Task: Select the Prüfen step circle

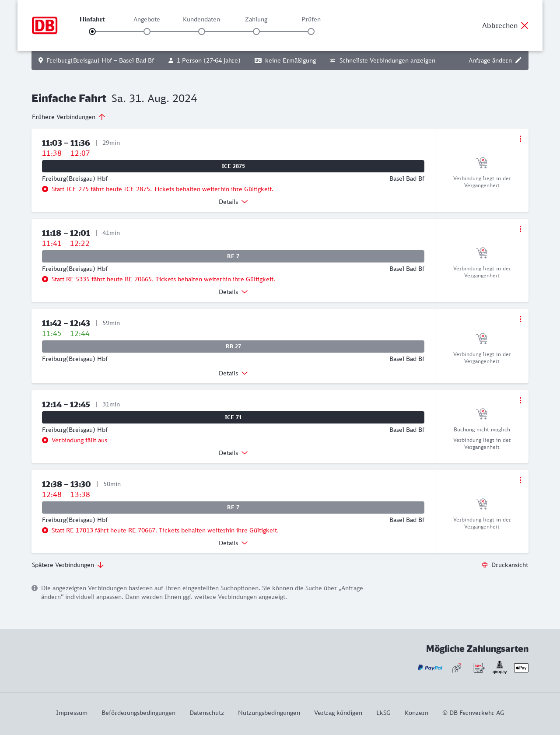Action: [x=311, y=31]
